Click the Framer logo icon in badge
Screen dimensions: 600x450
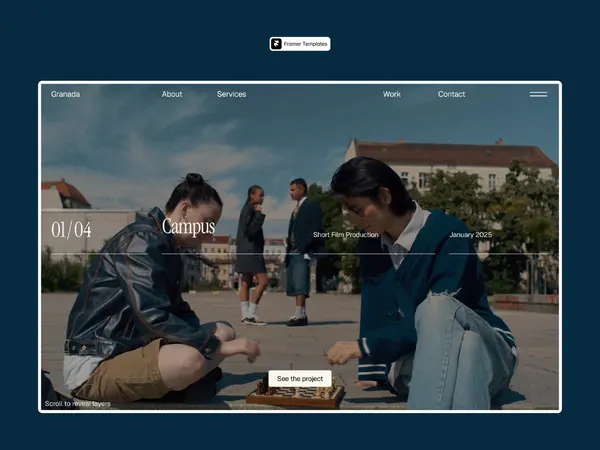tap(276, 44)
